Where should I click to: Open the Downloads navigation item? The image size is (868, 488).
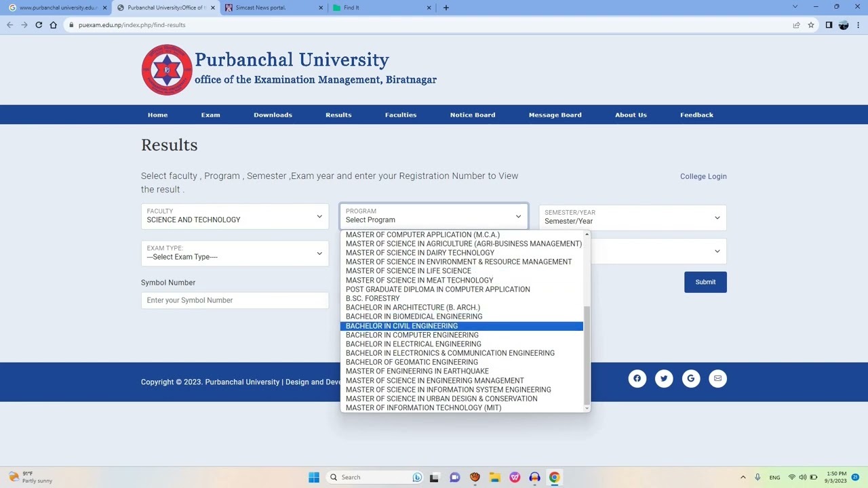pyautogui.click(x=273, y=115)
